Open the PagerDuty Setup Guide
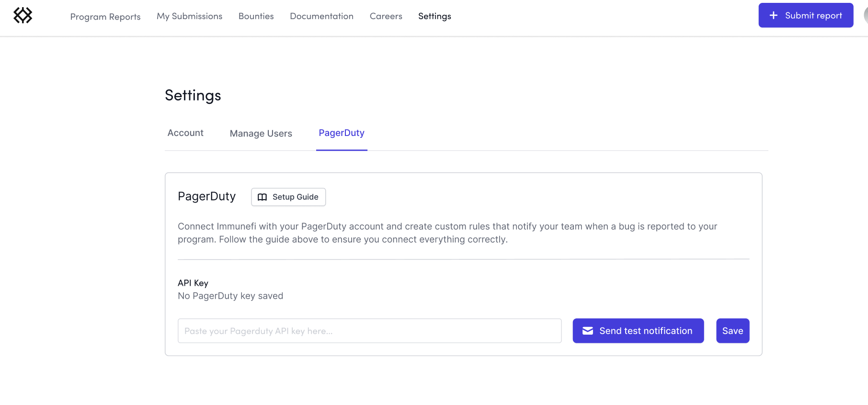The height and width of the screenshot is (405, 868). [x=288, y=197]
